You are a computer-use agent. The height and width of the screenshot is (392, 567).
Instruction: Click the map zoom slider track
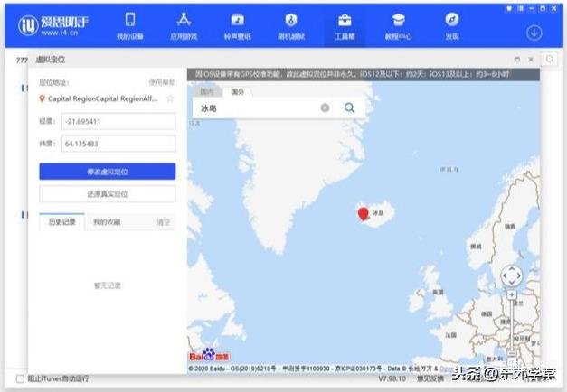[512, 321]
